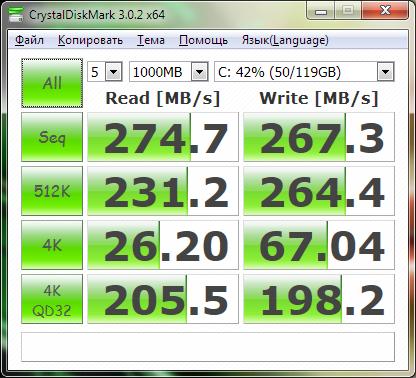Open the 1000MB test size dropdown
The image size is (416, 378).
(168, 72)
